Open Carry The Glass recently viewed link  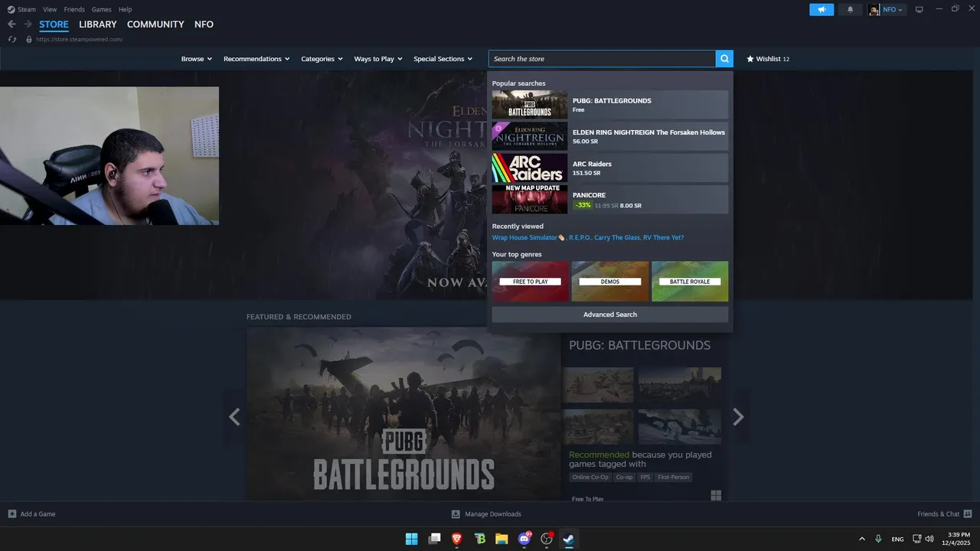click(x=617, y=238)
